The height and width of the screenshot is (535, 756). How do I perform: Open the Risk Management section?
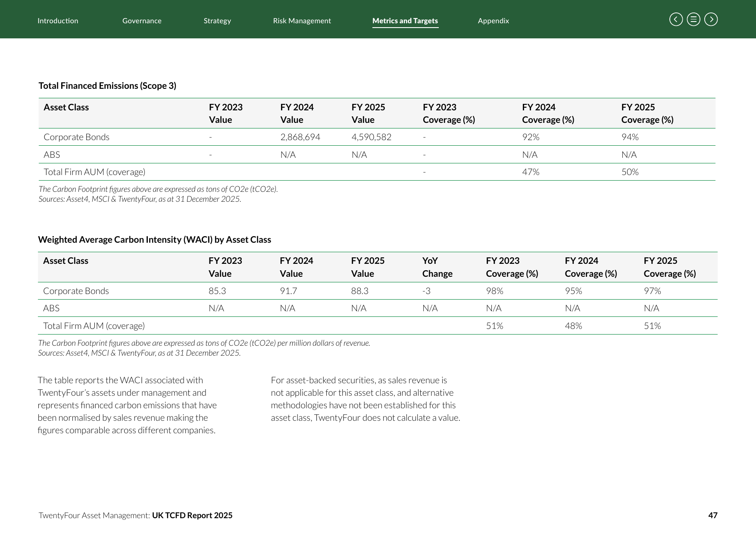pyautogui.click(x=302, y=21)
